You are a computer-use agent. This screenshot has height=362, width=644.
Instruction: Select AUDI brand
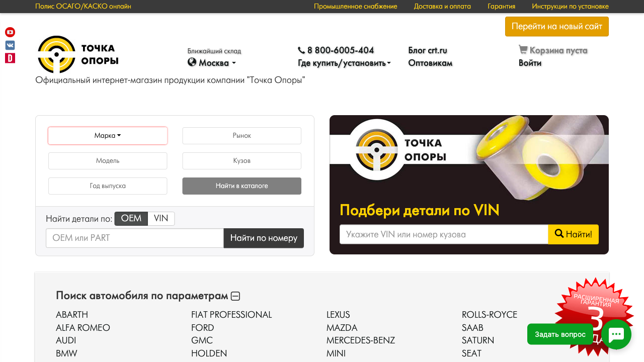tap(66, 340)
